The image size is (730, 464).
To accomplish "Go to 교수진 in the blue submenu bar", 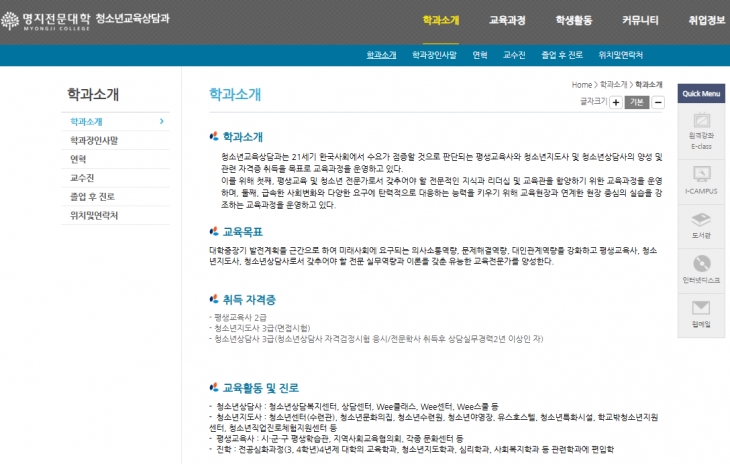I will (515, 54).
